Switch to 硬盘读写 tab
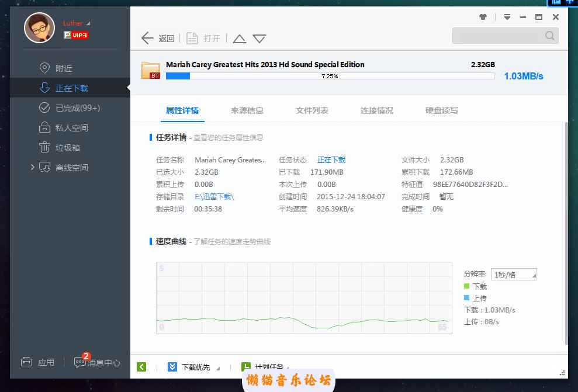The image size is (578, 392). coord(442,110)
